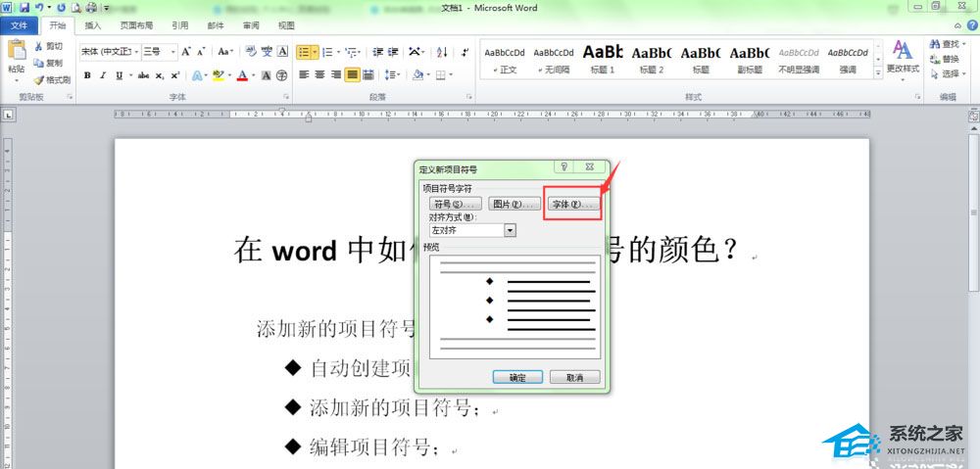Click the Undo arrow icon
Screen dimensions: 980x469
39,8
